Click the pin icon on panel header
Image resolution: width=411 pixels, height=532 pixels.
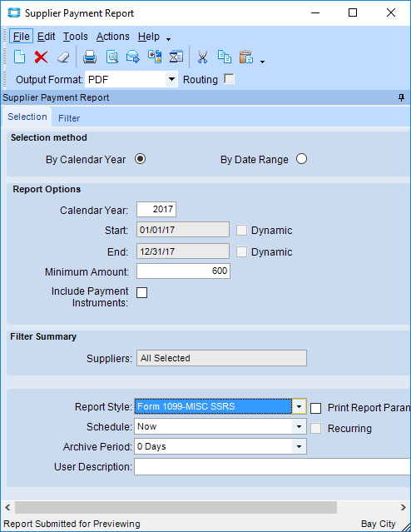401,97
